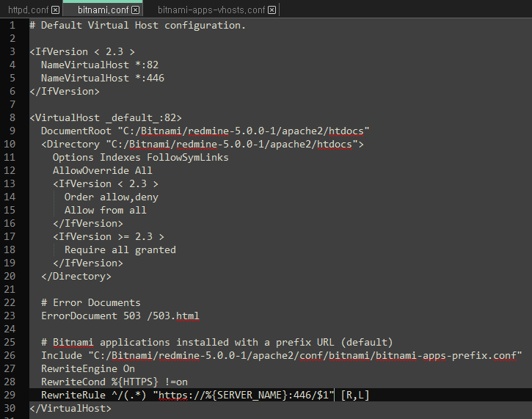Switch to the bitnami.conf tab

coord(103,10)
